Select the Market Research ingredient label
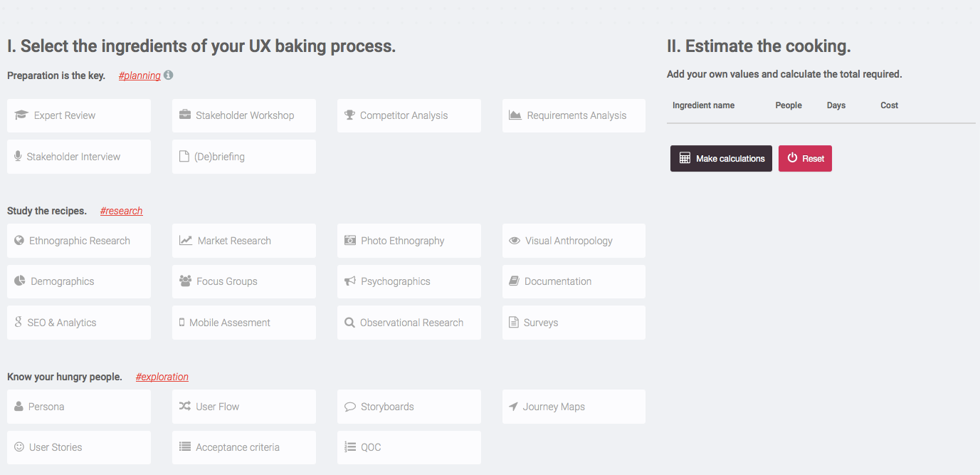 [234, 241]
